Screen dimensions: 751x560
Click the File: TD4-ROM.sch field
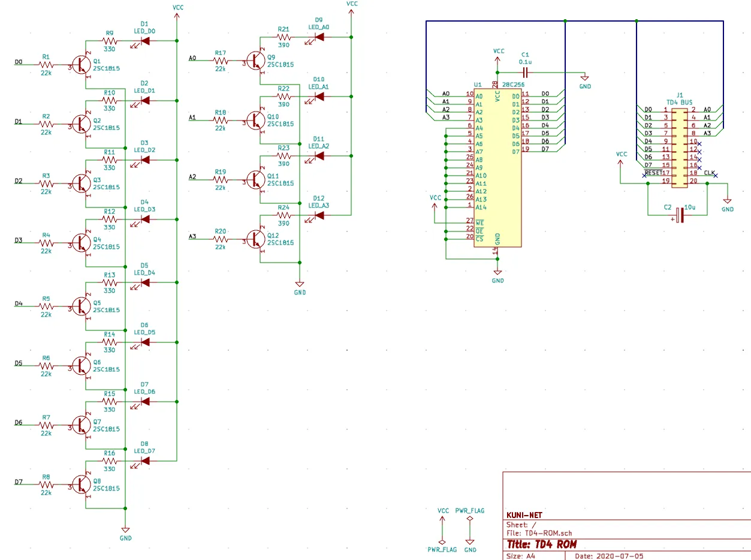click(539, 533)
